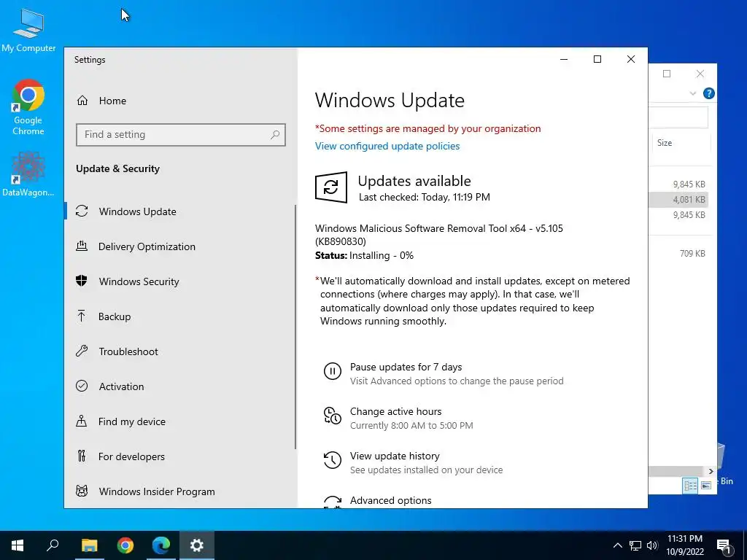
Task: Click the large Updates available refresh icon
Action: pos(331,187)
